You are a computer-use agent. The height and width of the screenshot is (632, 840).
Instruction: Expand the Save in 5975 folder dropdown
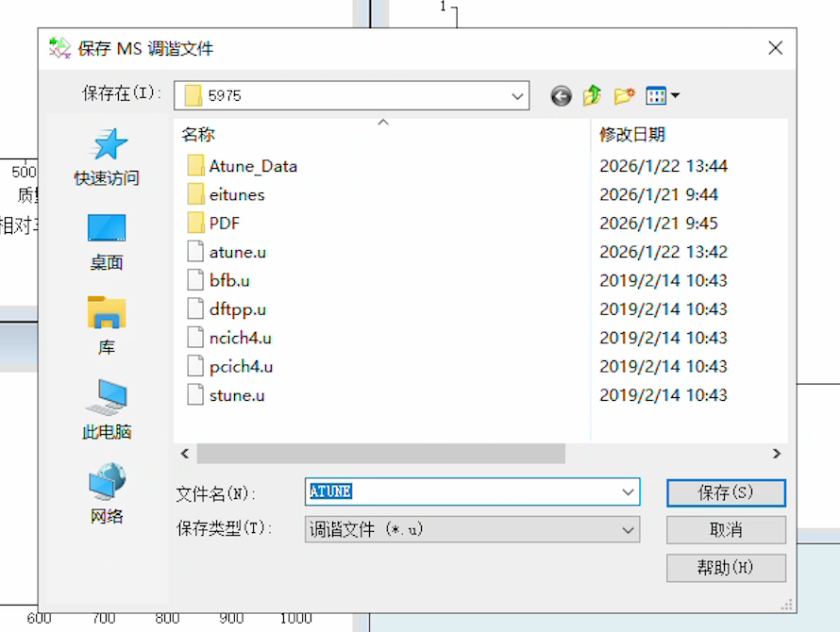[517, 95]
